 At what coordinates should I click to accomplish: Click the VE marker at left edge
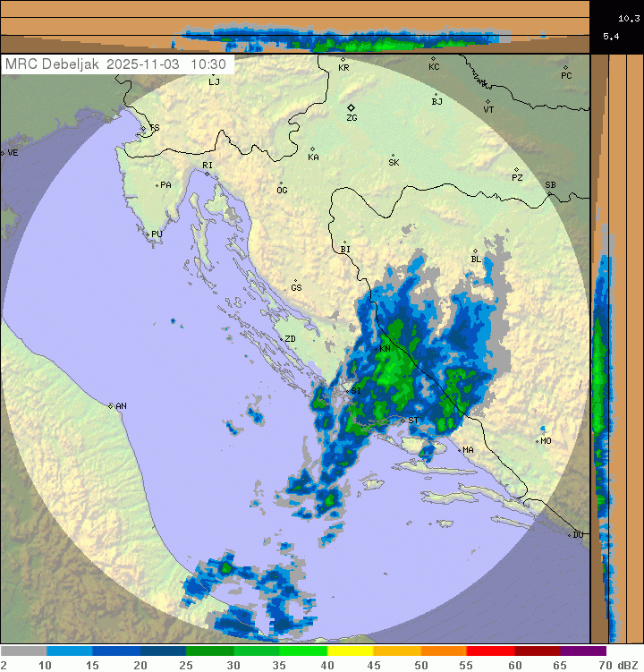(x=3, y=153)
